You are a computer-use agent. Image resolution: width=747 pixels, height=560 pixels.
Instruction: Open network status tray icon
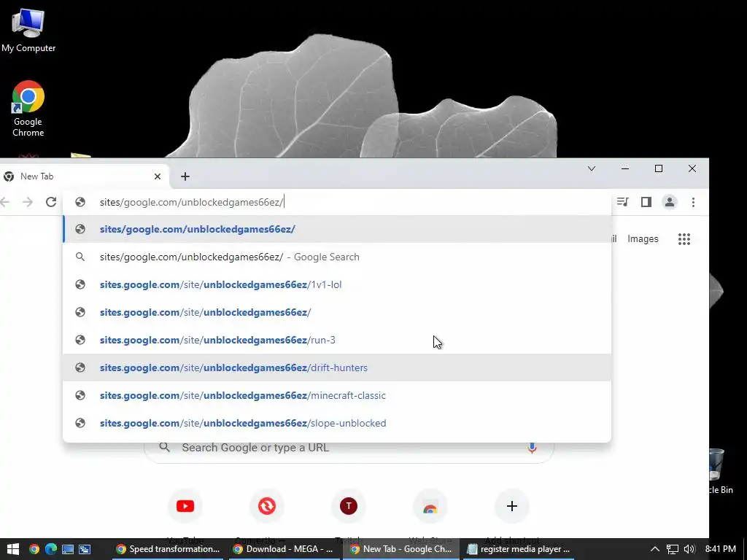(x=672, y=549)
